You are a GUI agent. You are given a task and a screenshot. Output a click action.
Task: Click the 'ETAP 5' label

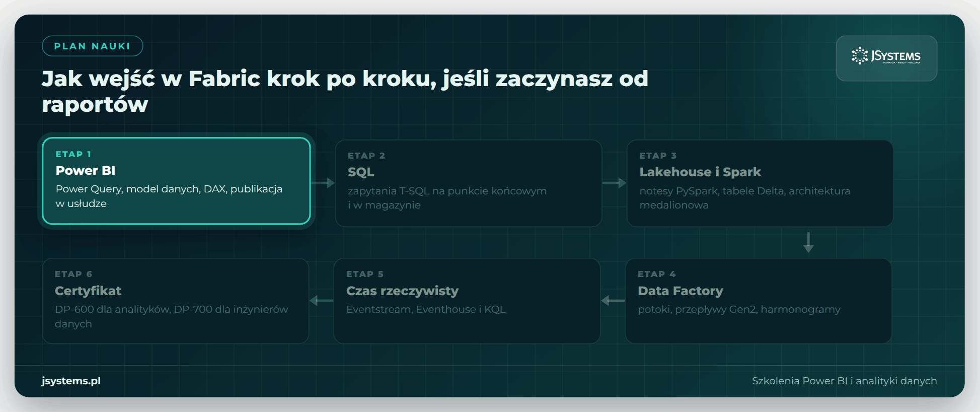coord(365,274)
